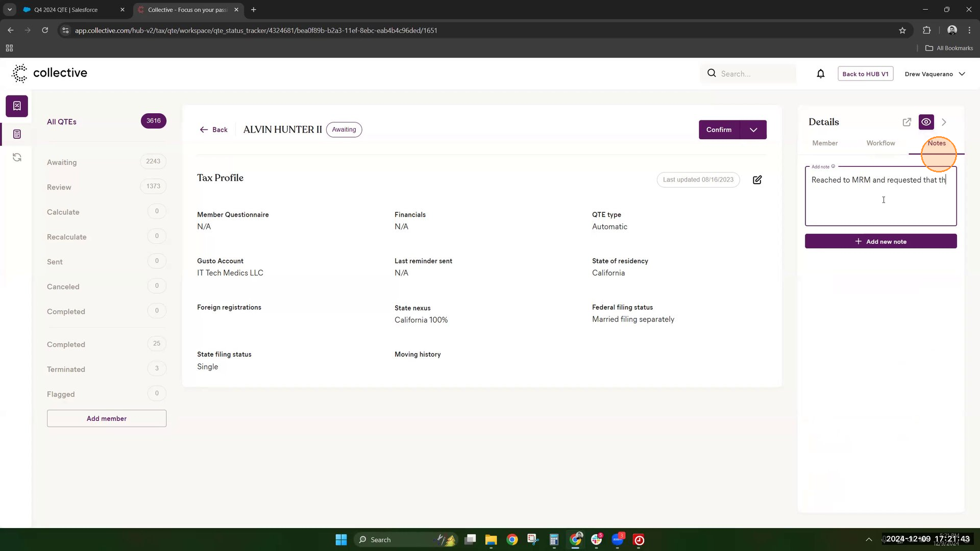Screen dimensions: 980x551
Task: Open Drew Vaquerano user menu
Action: click(935, 74)
